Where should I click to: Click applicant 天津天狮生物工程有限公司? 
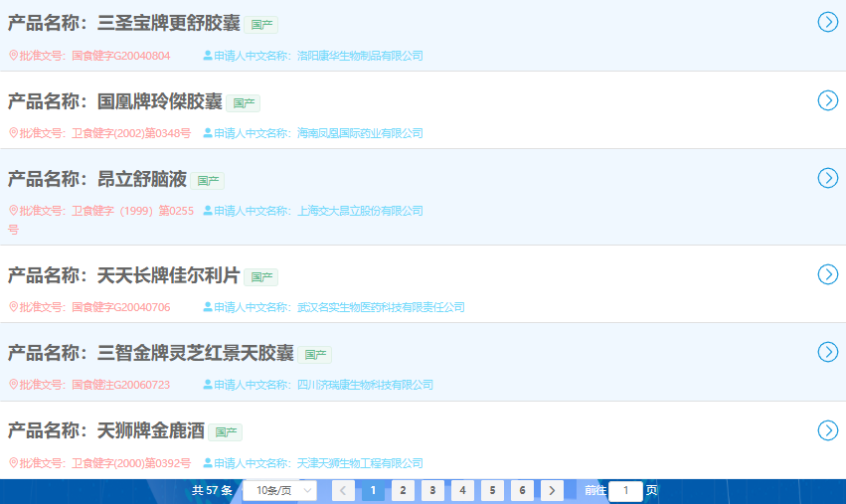coord(360,463)
